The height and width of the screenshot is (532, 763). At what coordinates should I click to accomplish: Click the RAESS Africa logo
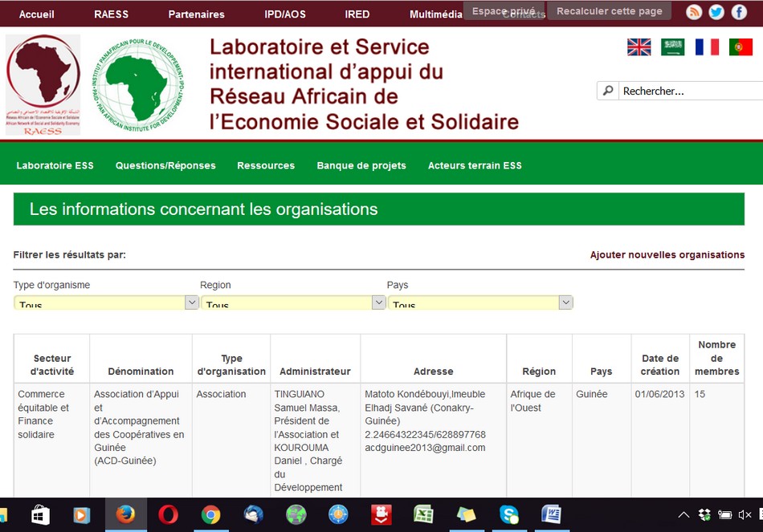(x=43, y=84)
